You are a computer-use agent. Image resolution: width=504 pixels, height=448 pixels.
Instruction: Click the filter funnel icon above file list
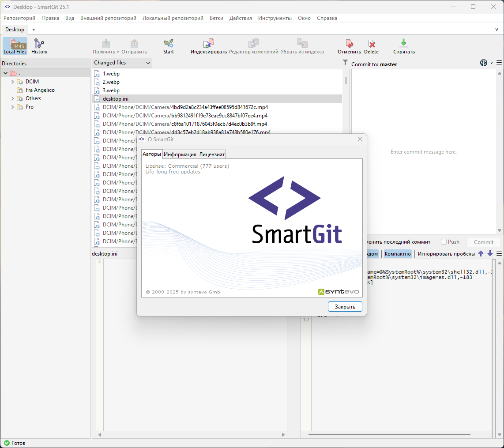click(x=345, y=63)
